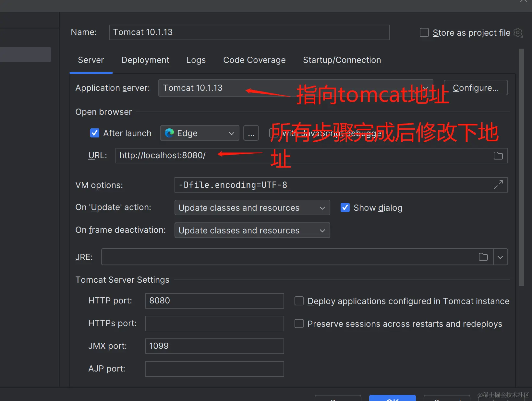Click the 'Tomcat Server Settings' section heading
532x401 pixels.
pyautogui.click(x=122, y=280)
